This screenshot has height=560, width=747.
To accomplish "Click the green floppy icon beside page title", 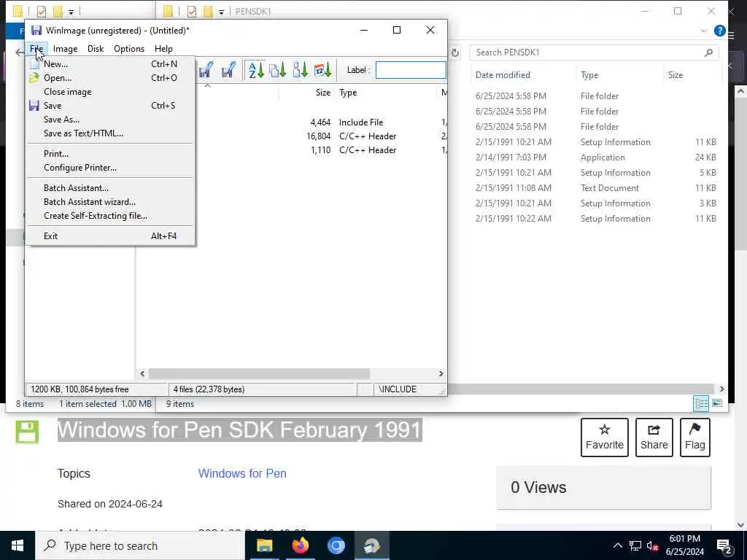I will (27, 432).
